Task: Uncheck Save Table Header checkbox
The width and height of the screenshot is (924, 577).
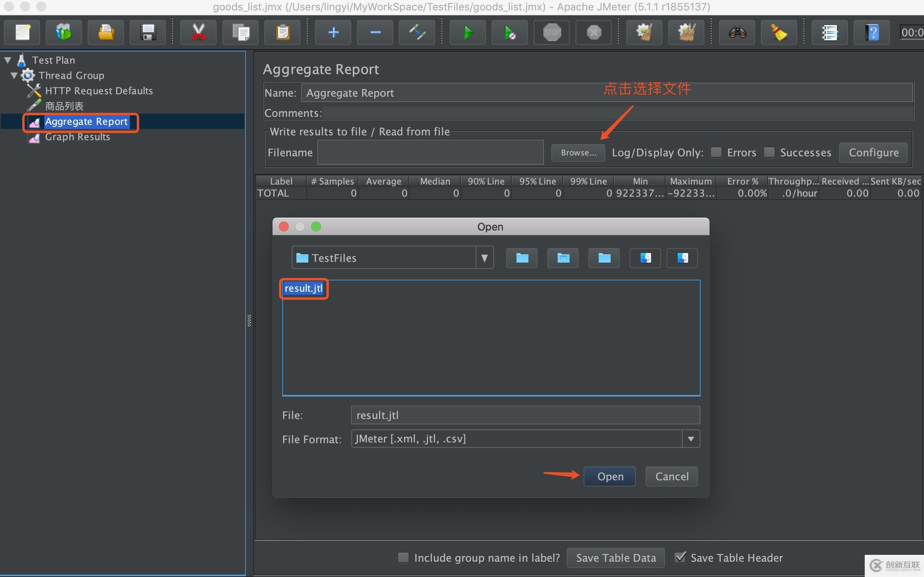Action: (681, 557)
